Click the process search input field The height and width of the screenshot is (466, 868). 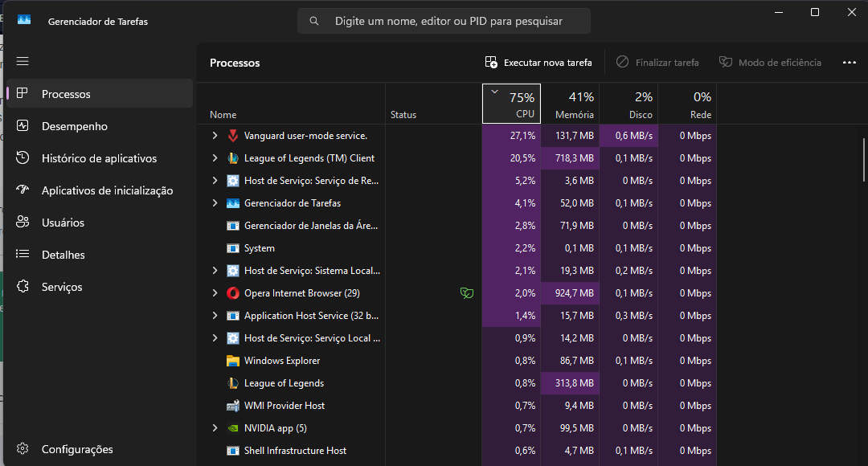[x=444, y=21]
